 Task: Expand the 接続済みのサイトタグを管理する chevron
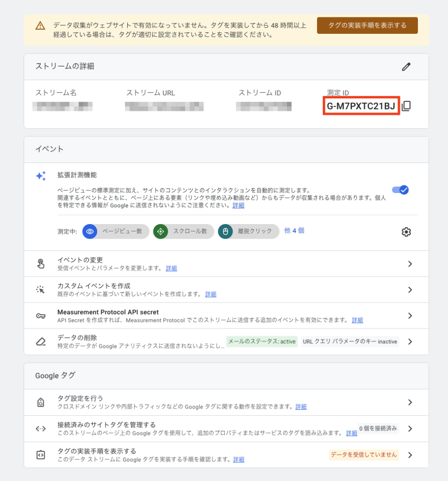coord(410,429)
